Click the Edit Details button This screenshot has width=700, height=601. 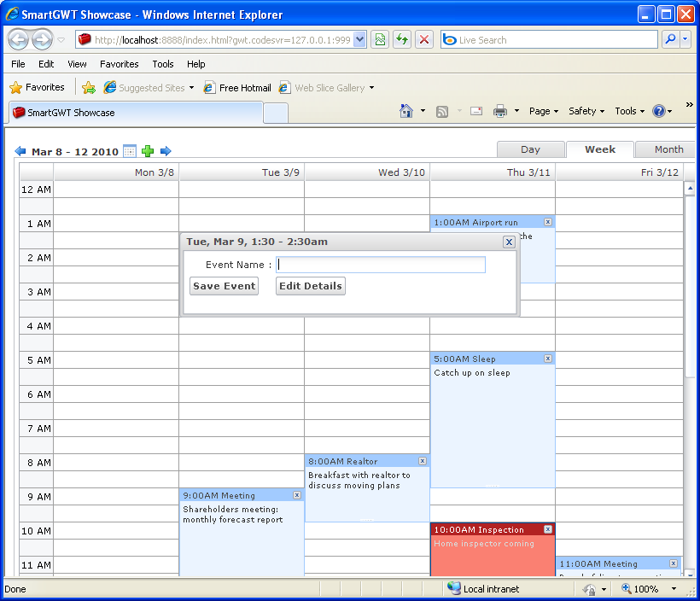pyautogui.click(x=310, y=286)
